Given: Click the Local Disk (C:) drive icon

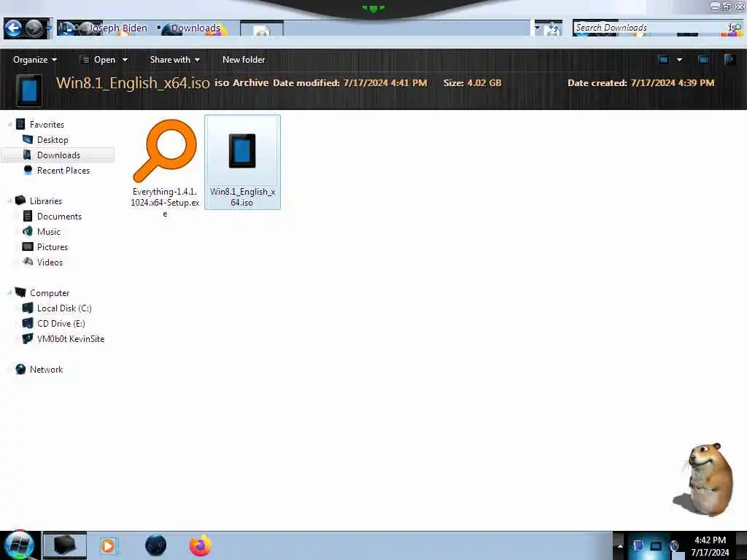Looking at the screenshot, I should (x=28, y=308).
